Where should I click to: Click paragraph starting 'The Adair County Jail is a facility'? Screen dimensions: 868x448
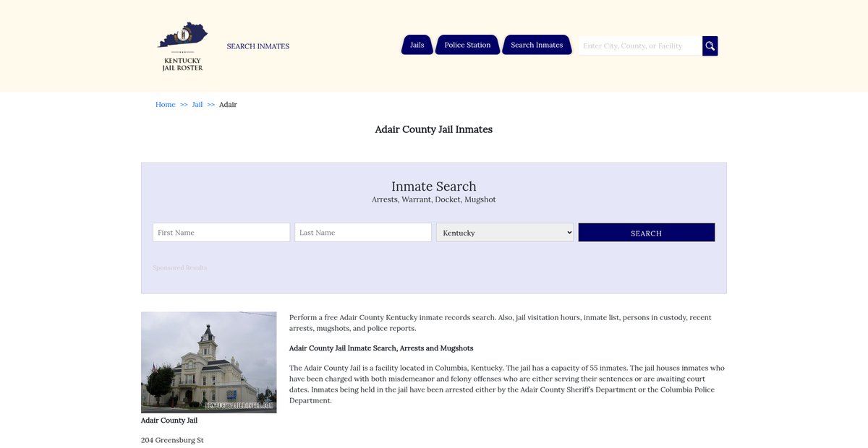pos(507,384)
